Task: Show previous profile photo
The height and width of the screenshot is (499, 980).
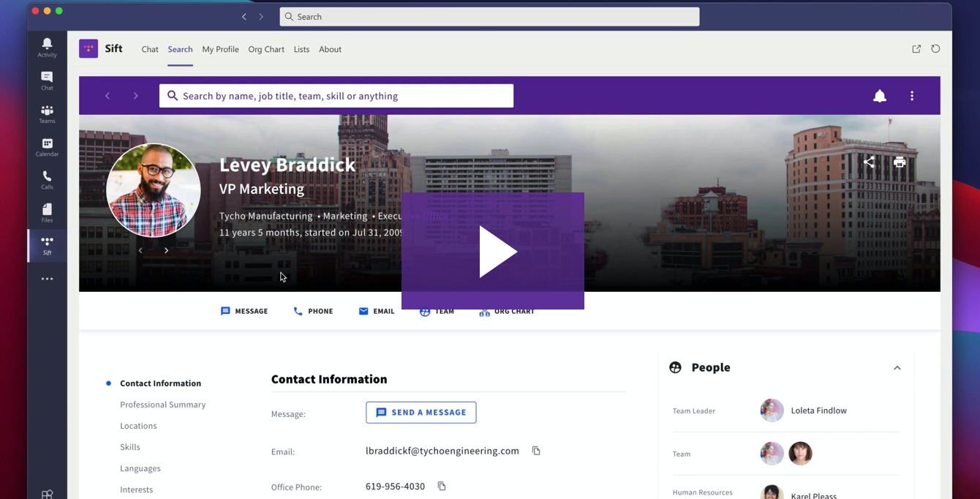Action: tap(140, 250)
